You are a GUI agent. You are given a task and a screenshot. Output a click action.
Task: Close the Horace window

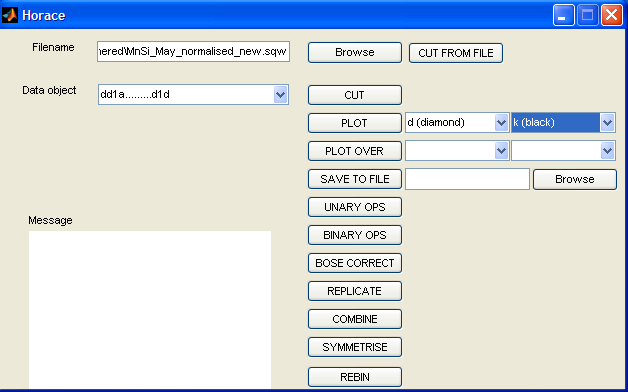point(612,15)
